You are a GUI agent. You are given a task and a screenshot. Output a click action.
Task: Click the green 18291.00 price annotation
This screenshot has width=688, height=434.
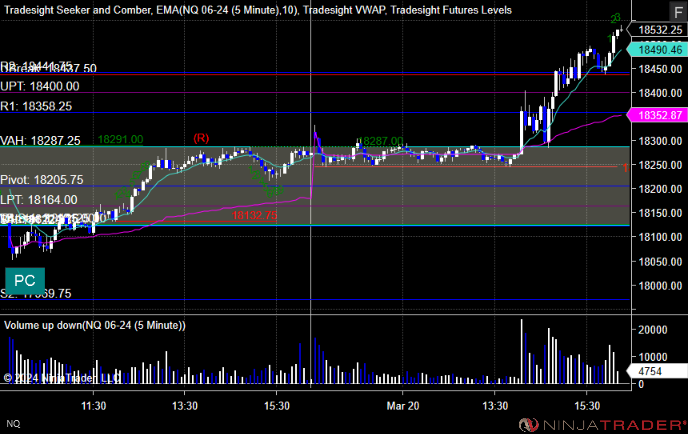(120, 140)
